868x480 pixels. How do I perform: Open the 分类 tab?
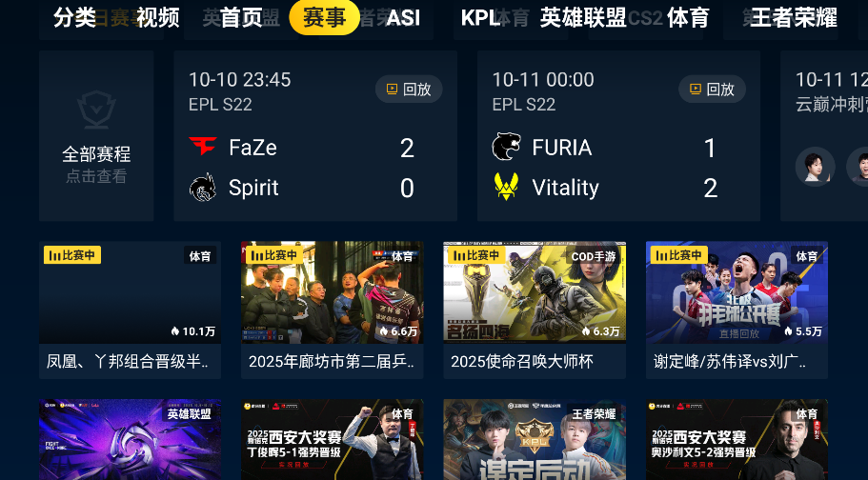click(x=74, y=18)
